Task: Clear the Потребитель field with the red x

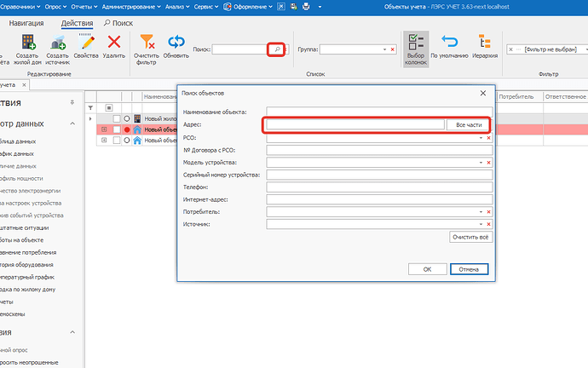Action: pyautogui.click(x=488, y=212)
